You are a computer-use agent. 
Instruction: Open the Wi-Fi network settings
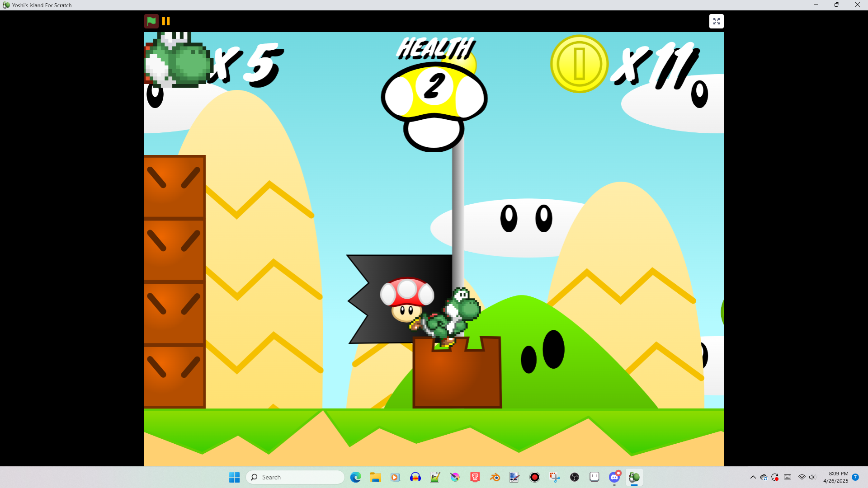coord(802,477)
